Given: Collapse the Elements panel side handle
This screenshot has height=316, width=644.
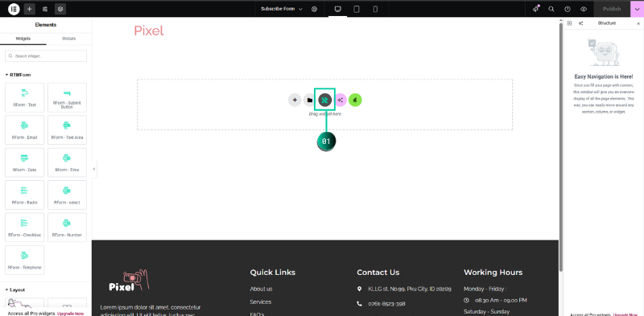Looking at the screenshot, I should pos(94,169).
